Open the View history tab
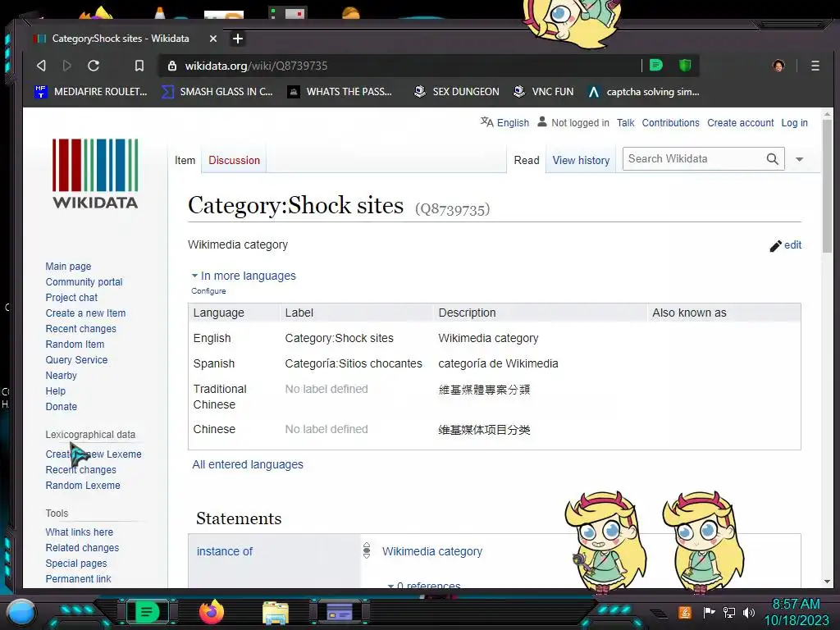 [x=582, y=160]
